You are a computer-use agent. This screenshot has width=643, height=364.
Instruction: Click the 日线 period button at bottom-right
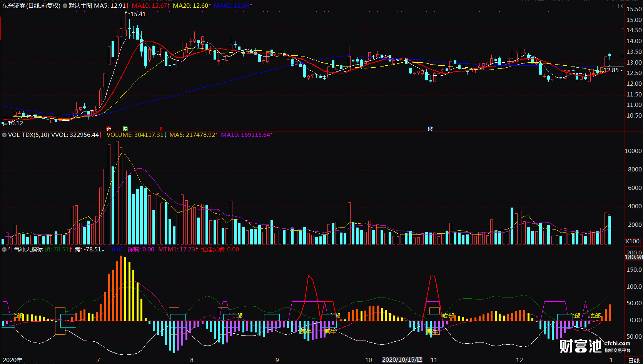point(634,361)
